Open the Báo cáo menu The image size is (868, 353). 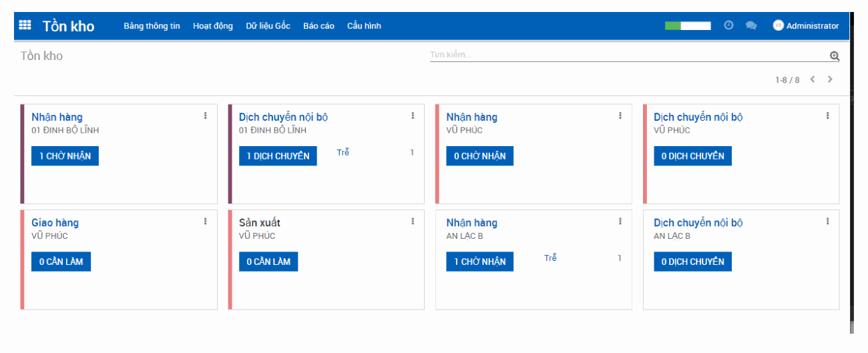coord(318,26)
